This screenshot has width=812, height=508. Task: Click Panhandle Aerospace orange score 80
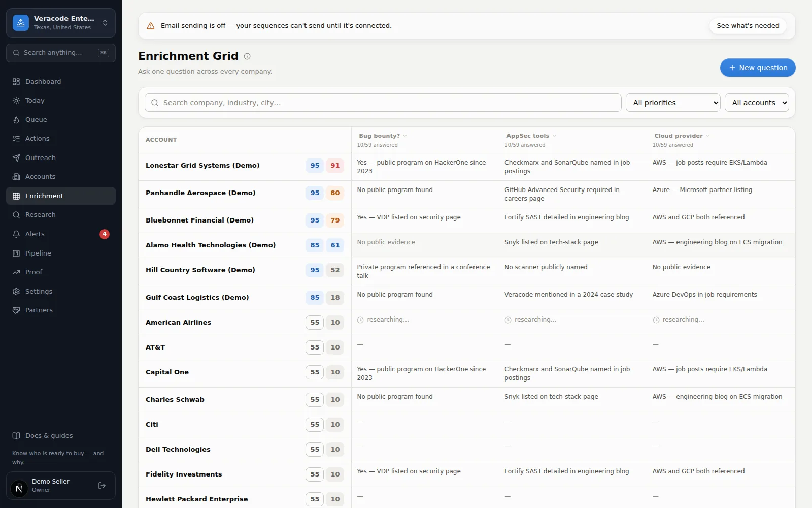(335, 193)
